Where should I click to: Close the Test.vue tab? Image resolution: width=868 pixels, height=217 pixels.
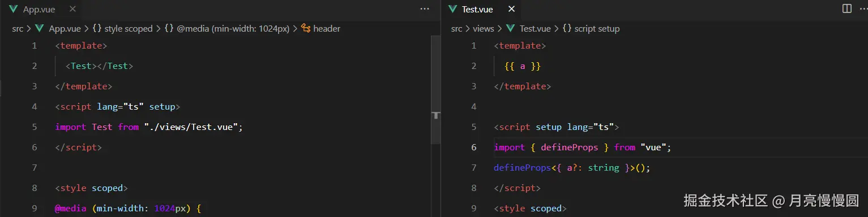(511, 9)
